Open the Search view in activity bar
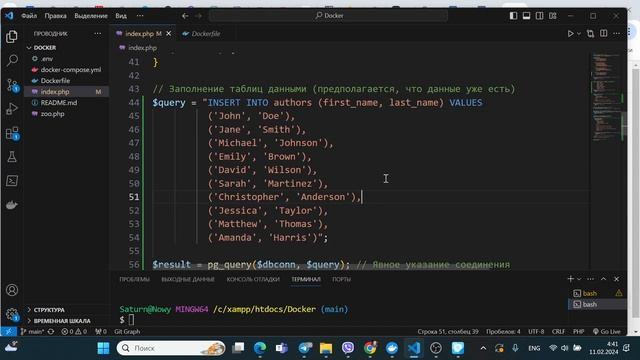Image resolution: width=640 pixels, height=360 pixels. click(12, 61)
